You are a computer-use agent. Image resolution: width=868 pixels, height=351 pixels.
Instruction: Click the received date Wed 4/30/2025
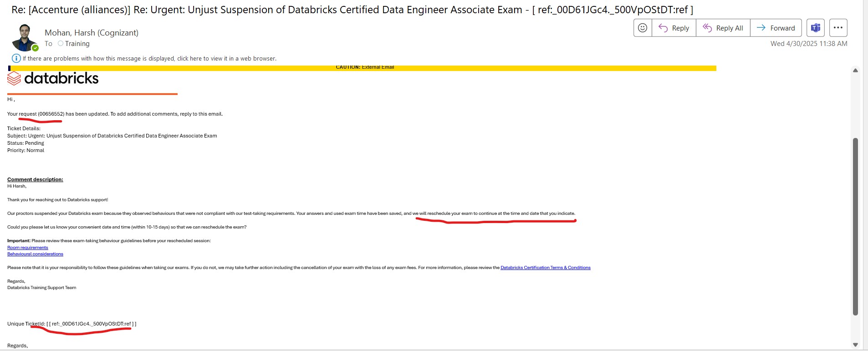pyautogui.click(x=809, y=44)
